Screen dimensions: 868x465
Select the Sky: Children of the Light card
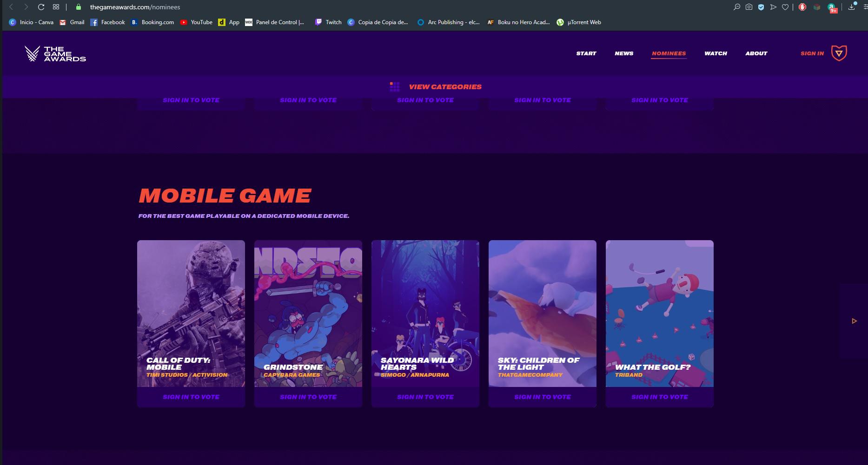[x=542, y=314]
